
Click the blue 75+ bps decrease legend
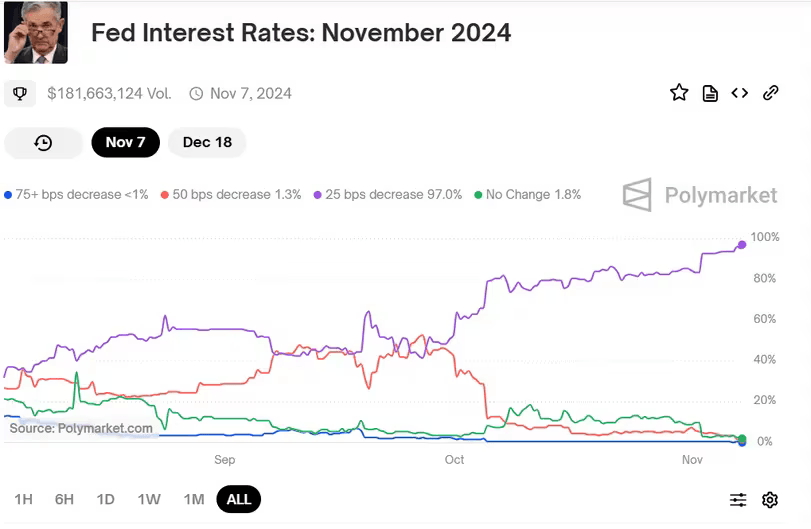(x=77, y=194)
